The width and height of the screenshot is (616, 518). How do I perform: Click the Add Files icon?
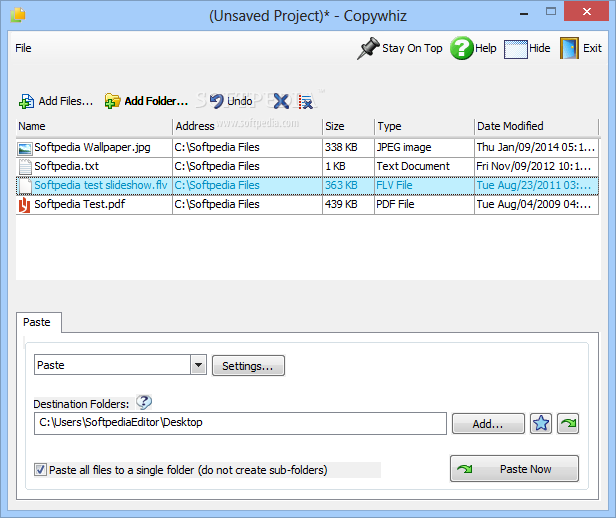pos(26,101)
